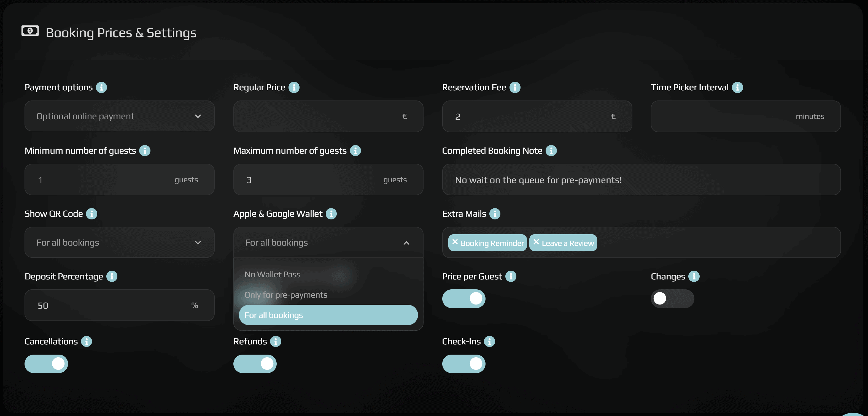868x416 pixels.
Task: Choose Only for pre-payments option
Action: [x=328, y=295]
